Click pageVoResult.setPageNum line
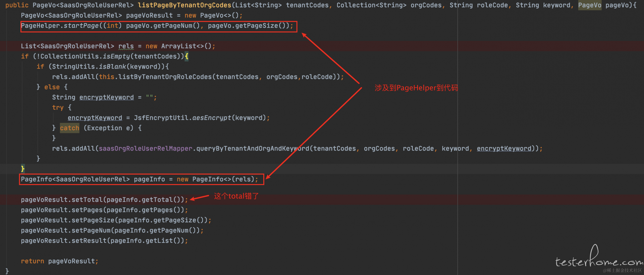This screenshot has width=644, height=275. coord(112,230)
